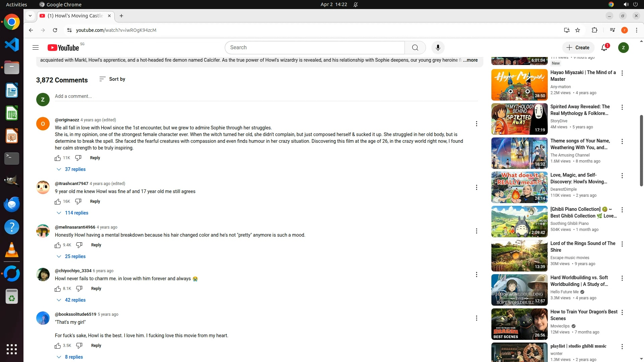Open options menu on @originaozz's comment
The image size is (644, 362).
click(476, 124)
